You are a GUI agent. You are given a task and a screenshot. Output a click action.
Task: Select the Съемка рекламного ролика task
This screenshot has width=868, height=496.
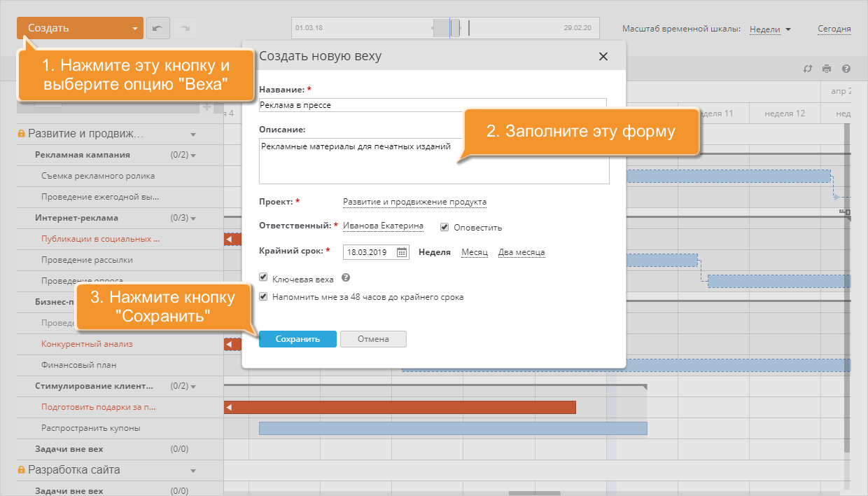pos(98,176)
